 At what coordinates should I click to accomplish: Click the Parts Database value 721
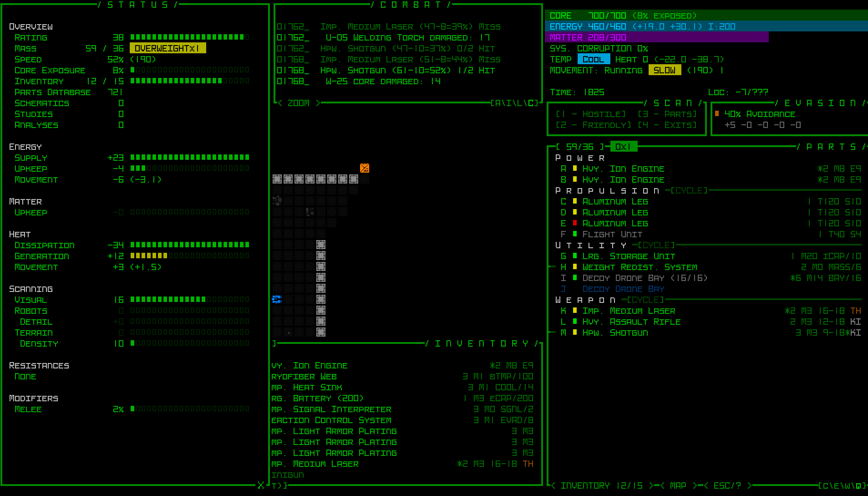pos(116,92)
